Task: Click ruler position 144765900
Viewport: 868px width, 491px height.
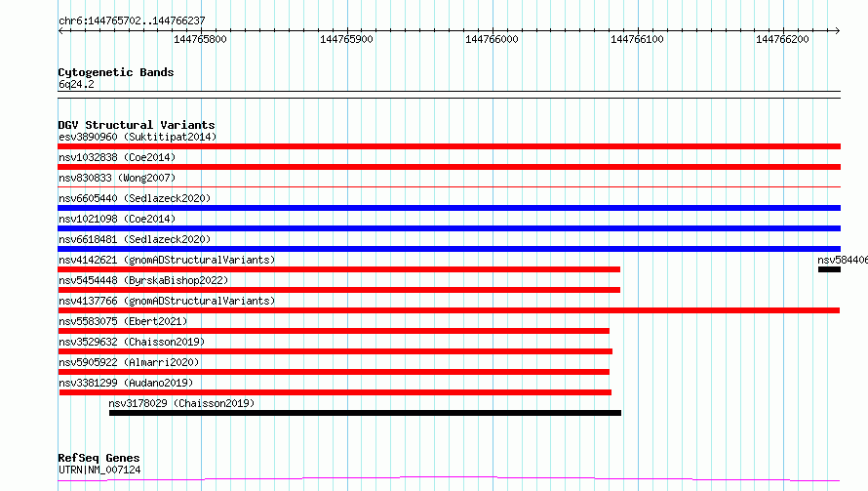Action: 346,39
